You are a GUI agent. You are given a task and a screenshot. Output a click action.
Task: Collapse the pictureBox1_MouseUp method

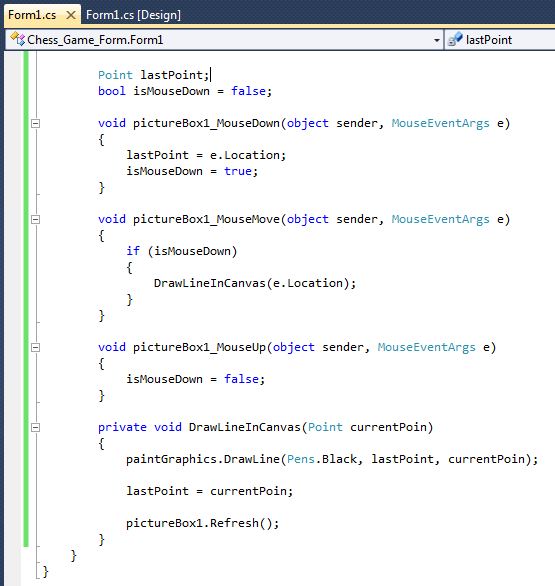tap(36, 348)
